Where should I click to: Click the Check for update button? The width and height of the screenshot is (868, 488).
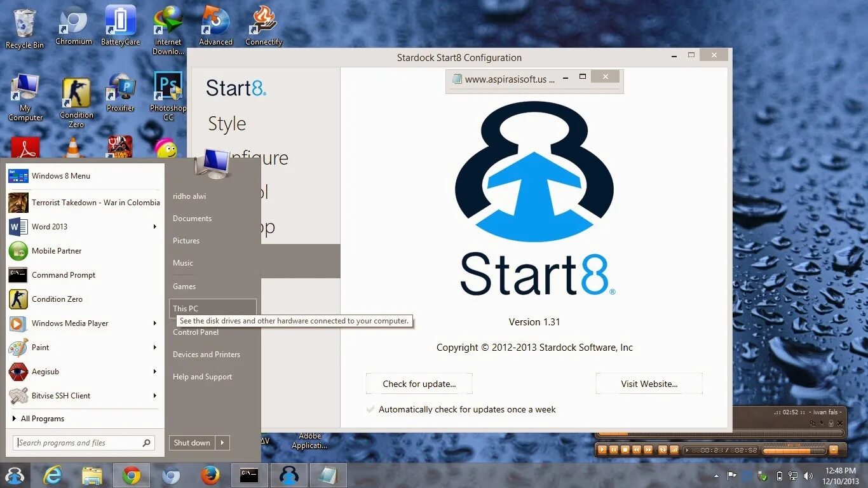click(419, 384)
